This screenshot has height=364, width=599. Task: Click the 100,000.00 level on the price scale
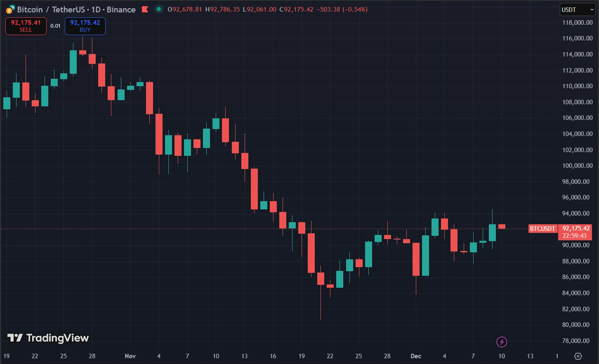(x=577, y=165)
